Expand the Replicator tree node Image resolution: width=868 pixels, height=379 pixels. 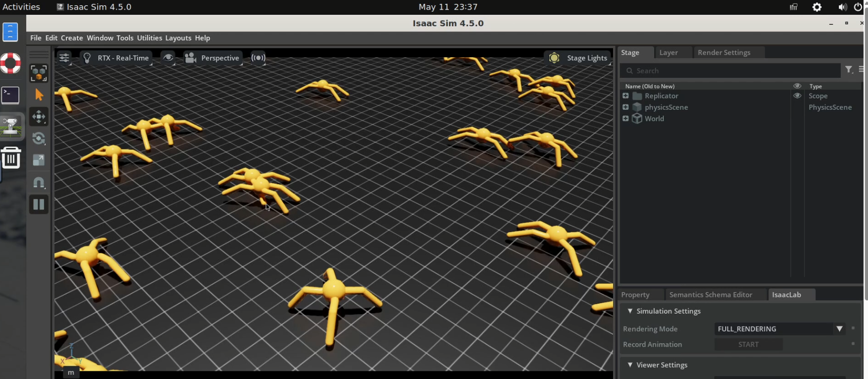point(625,96)
